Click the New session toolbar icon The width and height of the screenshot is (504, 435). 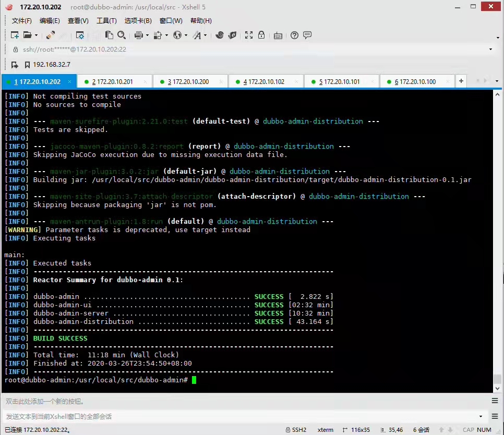(x=15, y=35)
